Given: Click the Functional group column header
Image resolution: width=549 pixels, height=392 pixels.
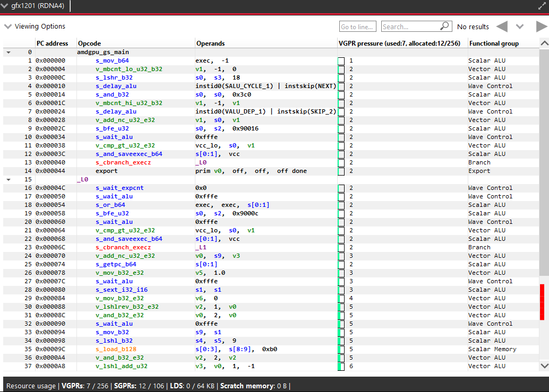Looking at the screenshot, I should (x=493, y=43).
